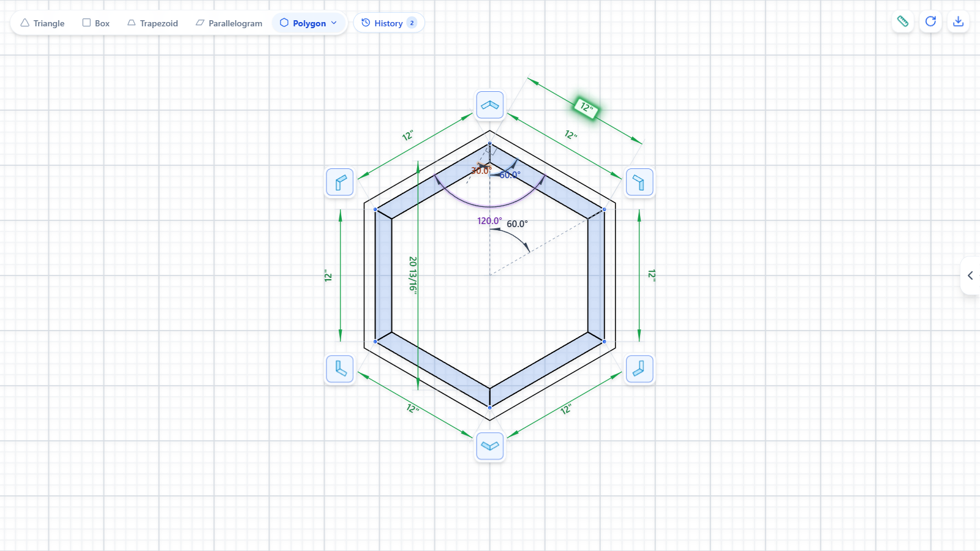Open the Polygon dropdown
This screenshot has width=980, height=551.
309,23
